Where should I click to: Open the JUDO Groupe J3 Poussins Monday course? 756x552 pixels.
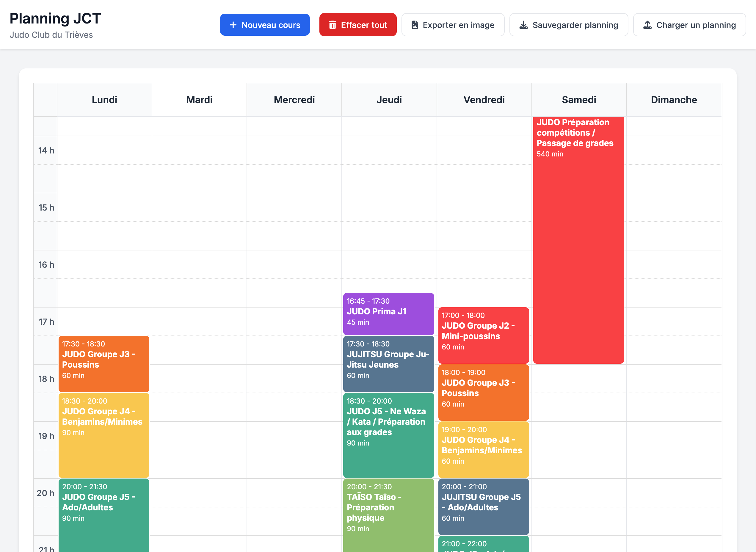point(103,364)
